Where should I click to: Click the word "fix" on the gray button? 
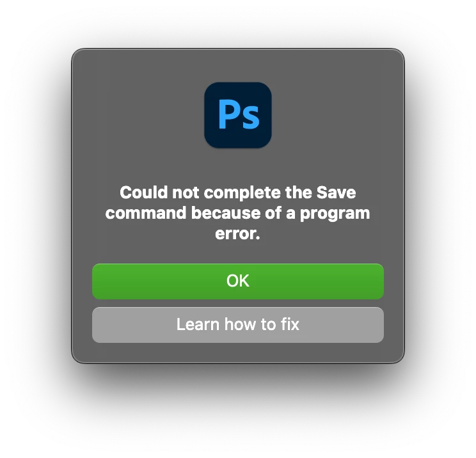(x=290, y=324)
